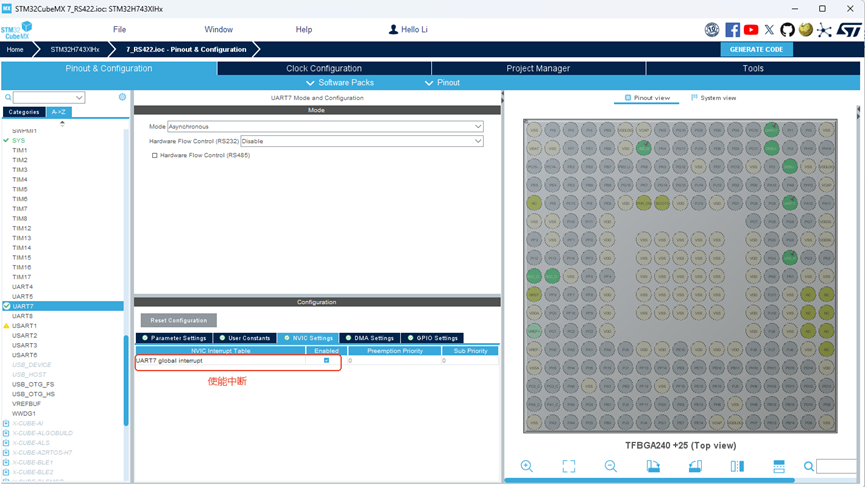The height and width of the screenshot is (487, 865).
Task: Click the peripheral search magnifier icon
Action: [x=8, y=98]
